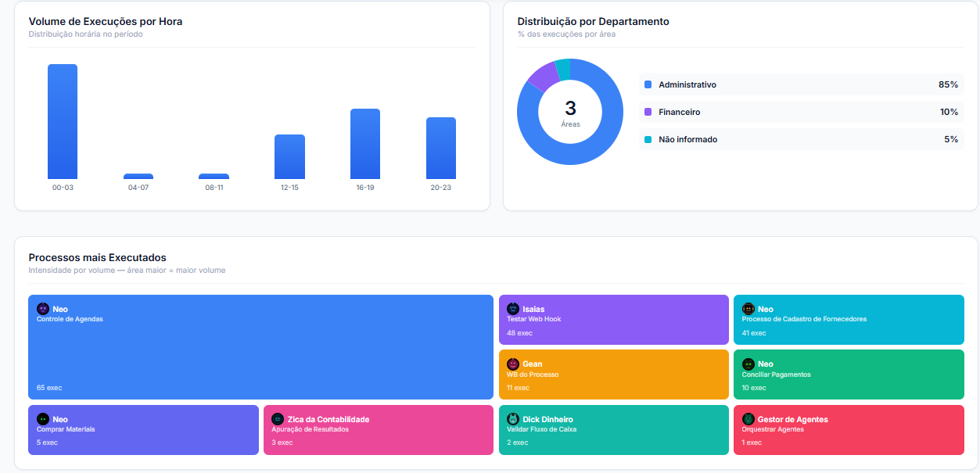Click Neo avatar in Processo de Cadastro tile
This screenshot has height=473, width=980.
click(x=748, y=309)
